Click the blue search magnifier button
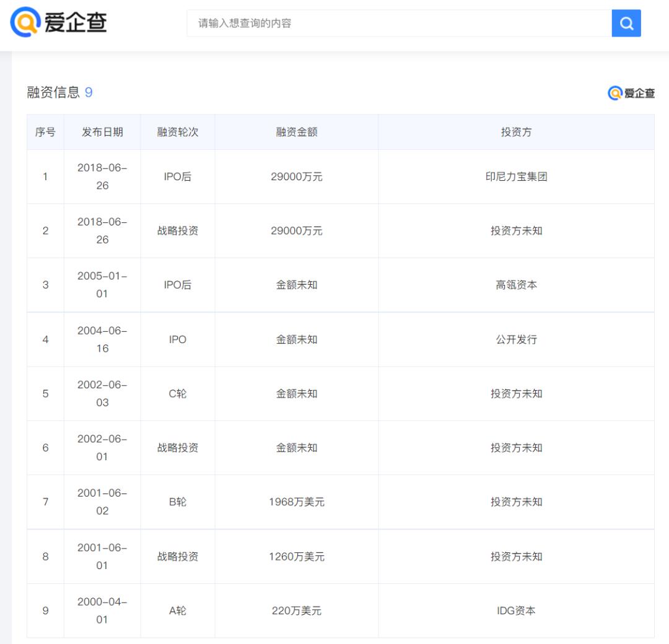This screenshot has width=669, height=644. tap(626, 23)
